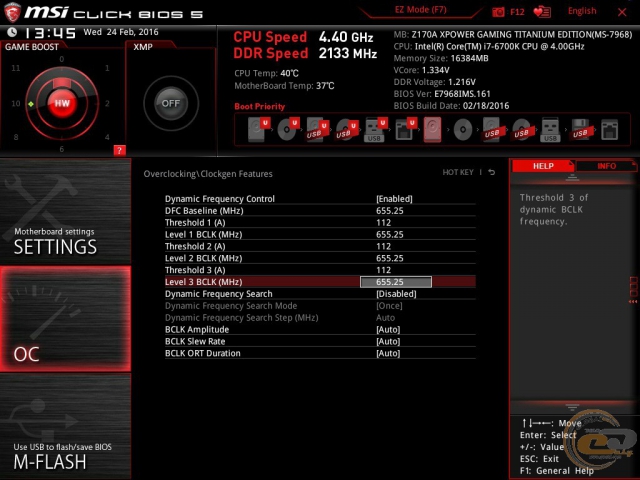Viewport: 640px width, 480px height.
Task: Click the Boot Priority label
Action: [260, 107]
